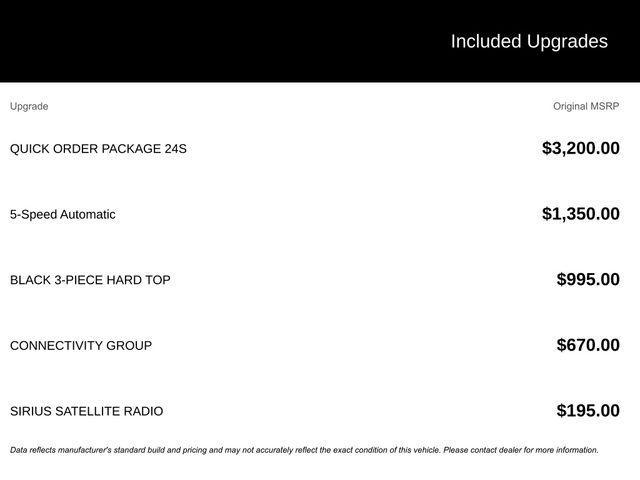Click the Included Upgrades heading
Image resolution: width=640 pixels, height=480 pixels.
(x=528, y=41)
